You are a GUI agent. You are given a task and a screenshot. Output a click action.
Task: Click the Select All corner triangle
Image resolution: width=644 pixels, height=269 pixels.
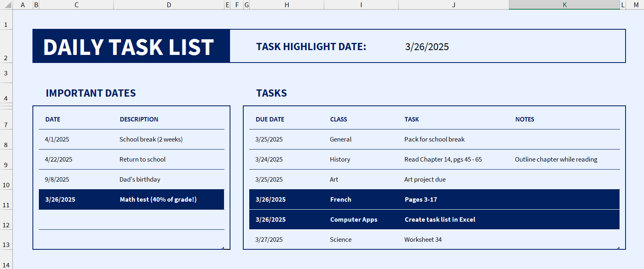tap(6, 5)
